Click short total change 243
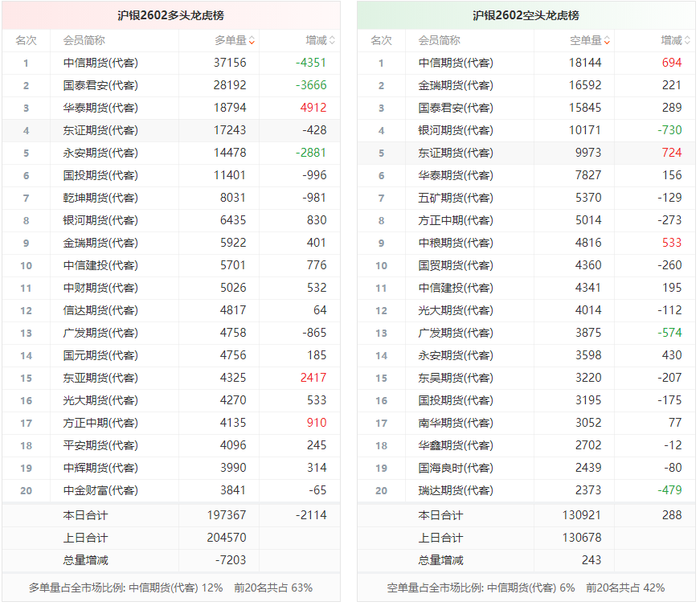The height and width of the screenshot is (606, 700). (592, 560)
